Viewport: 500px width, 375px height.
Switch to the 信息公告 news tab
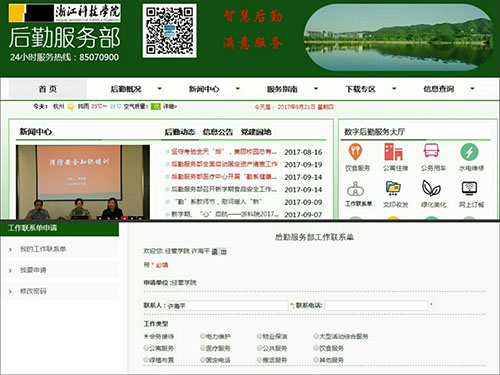(x=218, y=132)
